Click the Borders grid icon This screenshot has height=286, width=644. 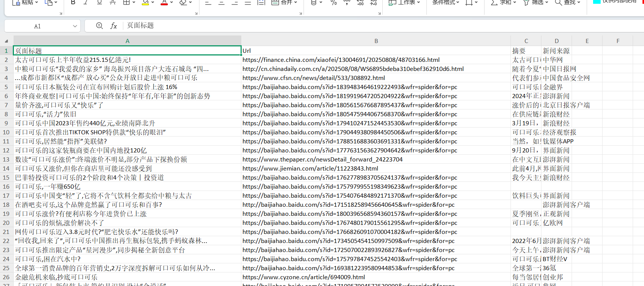[126, 2]
